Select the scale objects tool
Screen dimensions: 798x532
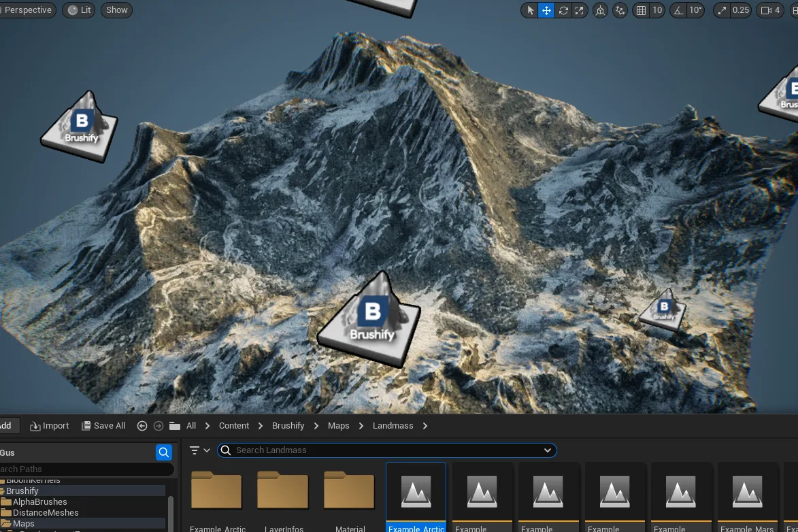[x=579, y=10]
